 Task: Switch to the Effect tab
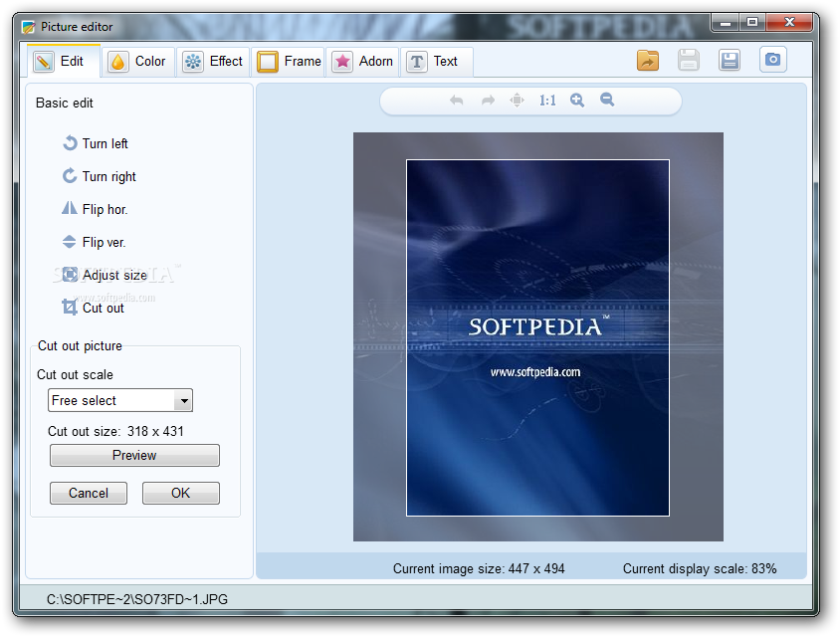coord(213,62)
